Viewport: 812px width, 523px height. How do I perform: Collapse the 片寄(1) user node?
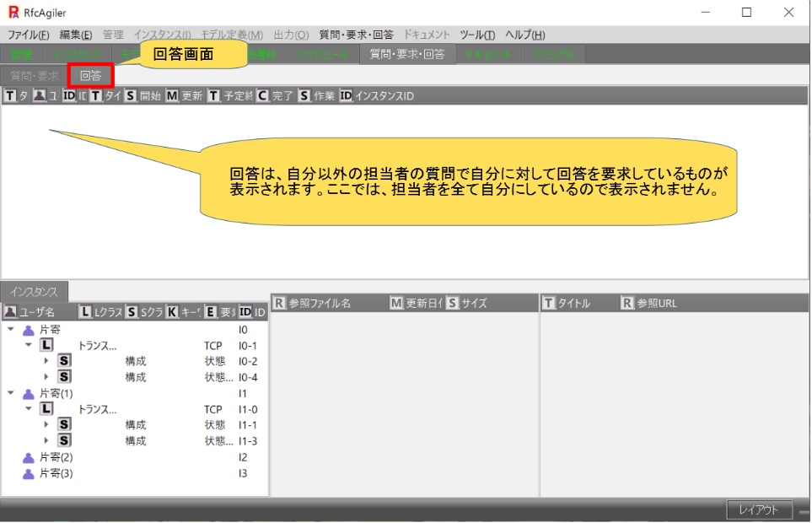pos(11,393)
